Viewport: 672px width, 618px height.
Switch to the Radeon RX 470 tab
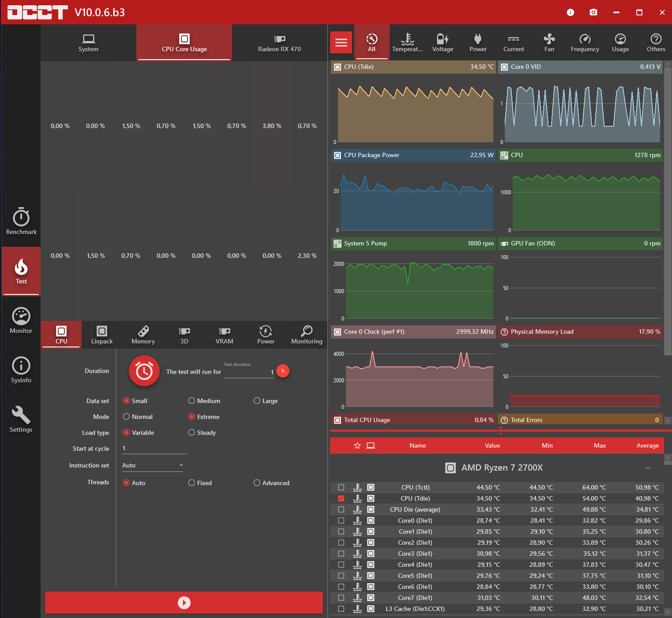(x=280, y=43)
